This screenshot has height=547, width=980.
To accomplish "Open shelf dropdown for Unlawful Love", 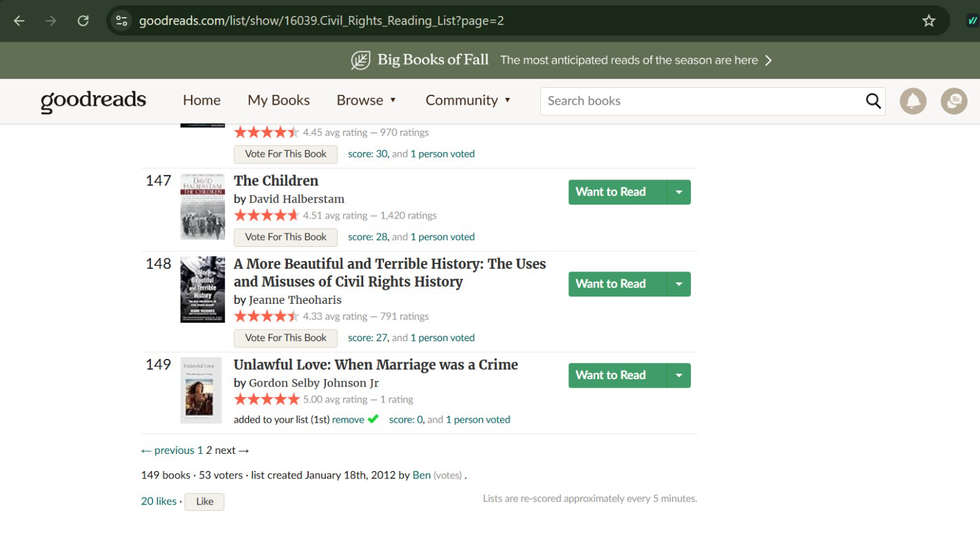I will (679, 375).
